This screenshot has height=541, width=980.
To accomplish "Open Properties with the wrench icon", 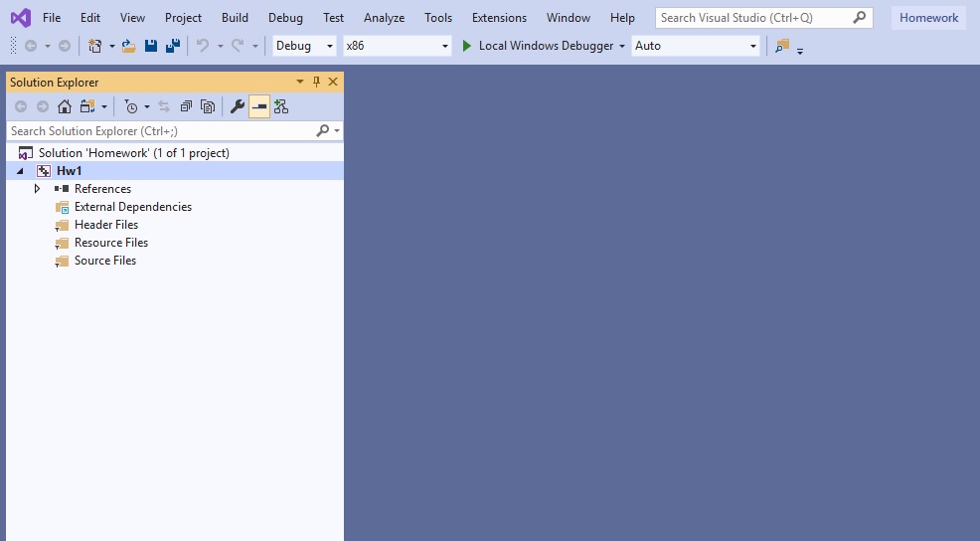I will point(237,107).
